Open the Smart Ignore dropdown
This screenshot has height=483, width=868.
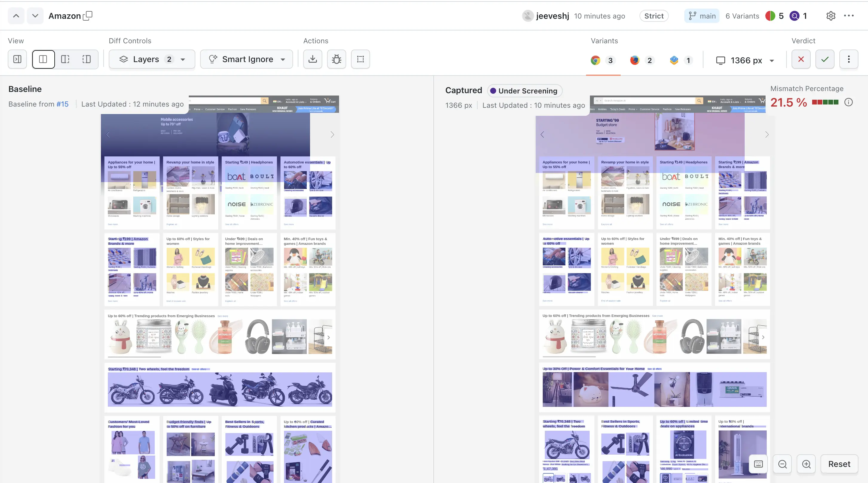pos(246,59)
